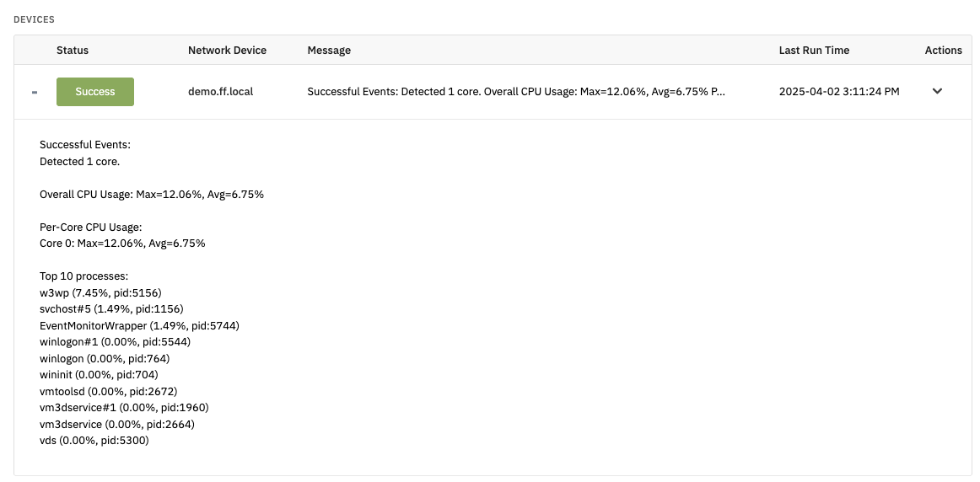Open the Actions chevron dropdown
This screenshot has height=482, width=980.
tap(937, 91)
